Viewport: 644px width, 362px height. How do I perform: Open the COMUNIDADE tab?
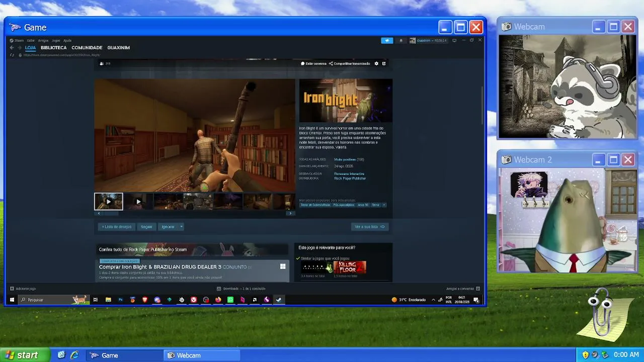(87, 48)
